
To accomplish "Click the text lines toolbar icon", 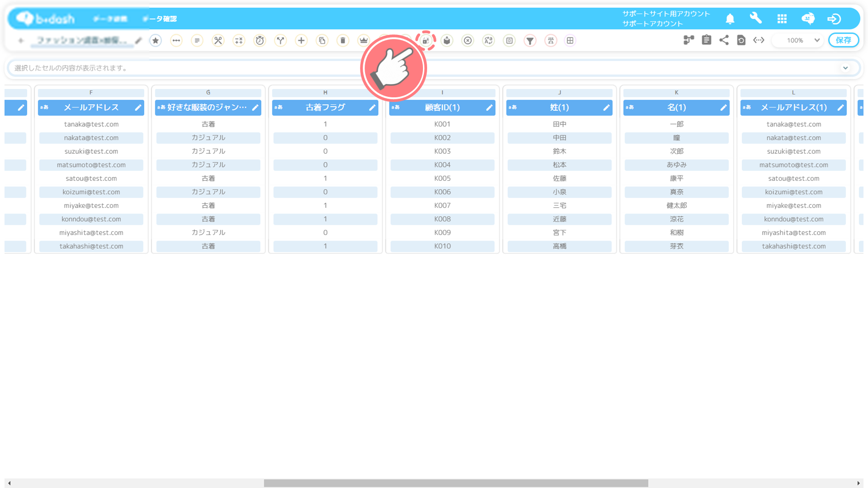I will pyautogui.click(x=197, y=40).
